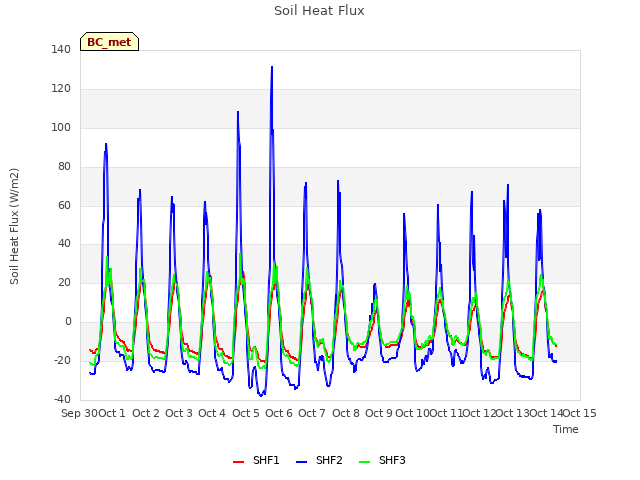The width and height of the screenshot is (640, 480).
Task: Click the Oct 3 x-axis tick label
Action: (x=179, y=413)
